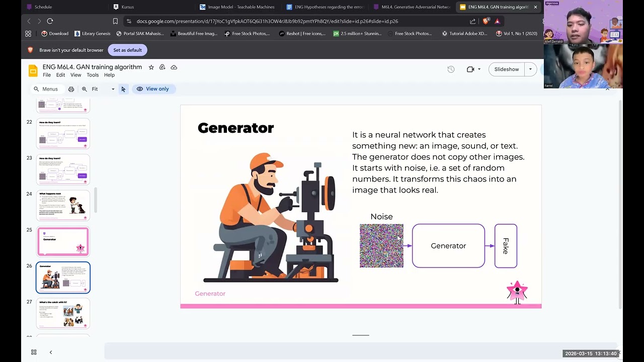Open version history clock icon

tap(451, 69)
